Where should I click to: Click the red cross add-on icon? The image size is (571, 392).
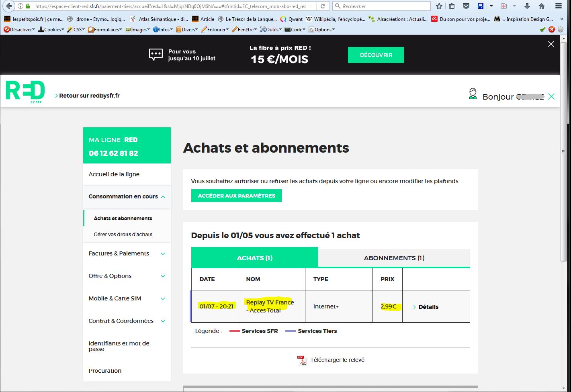(x=504, y=6)
